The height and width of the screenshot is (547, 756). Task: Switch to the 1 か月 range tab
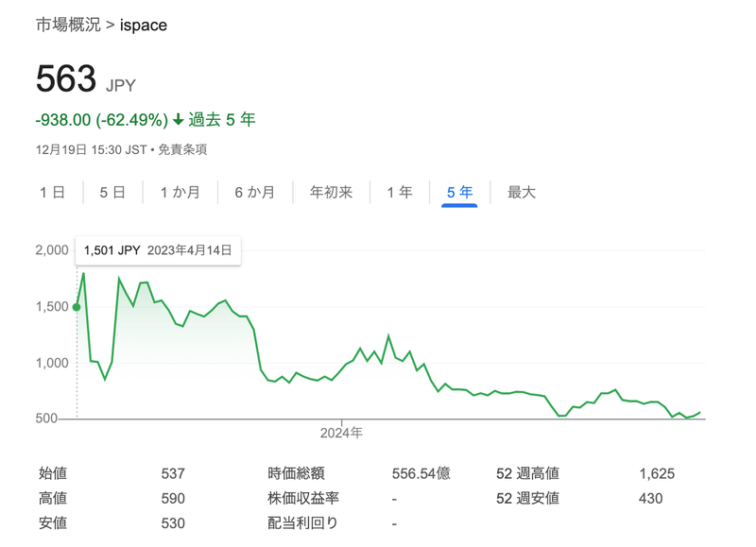tap(180, 193)
